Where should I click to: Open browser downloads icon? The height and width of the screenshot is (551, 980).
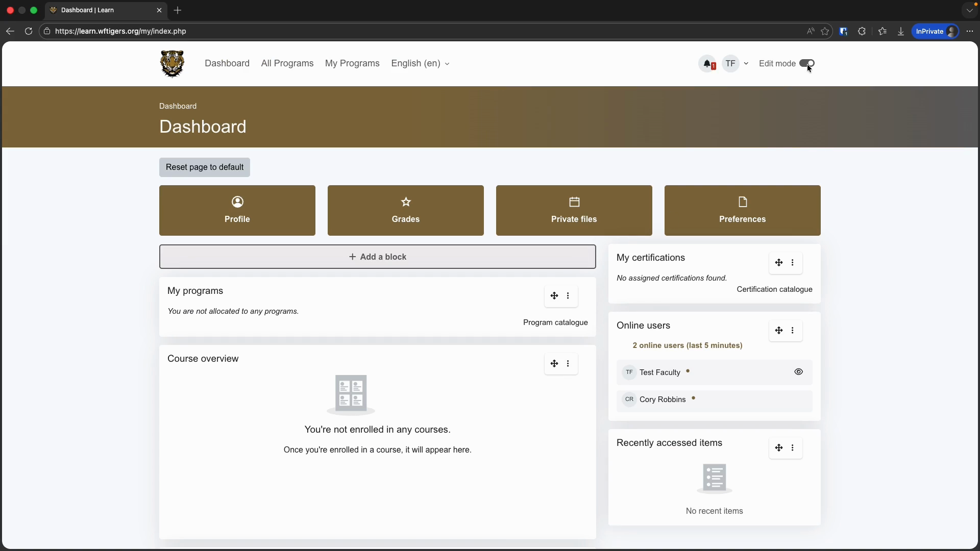901,31
